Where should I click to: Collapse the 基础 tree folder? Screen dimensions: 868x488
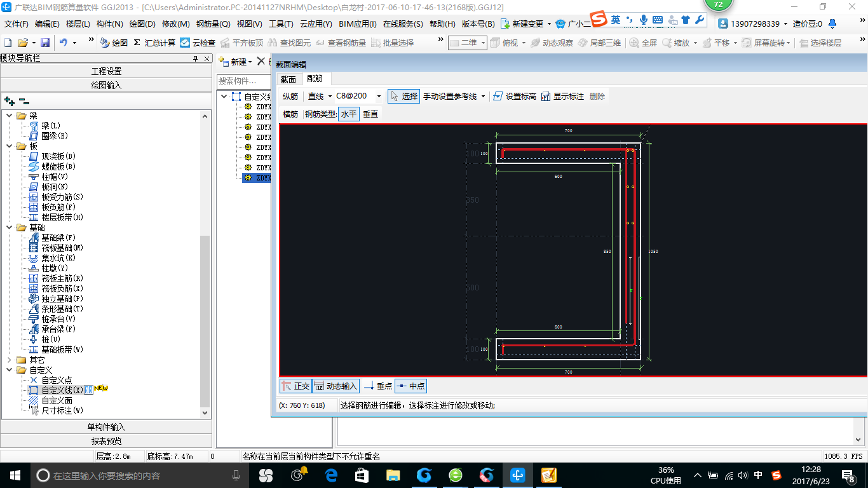pyautogui.click(x=10, y=227)
